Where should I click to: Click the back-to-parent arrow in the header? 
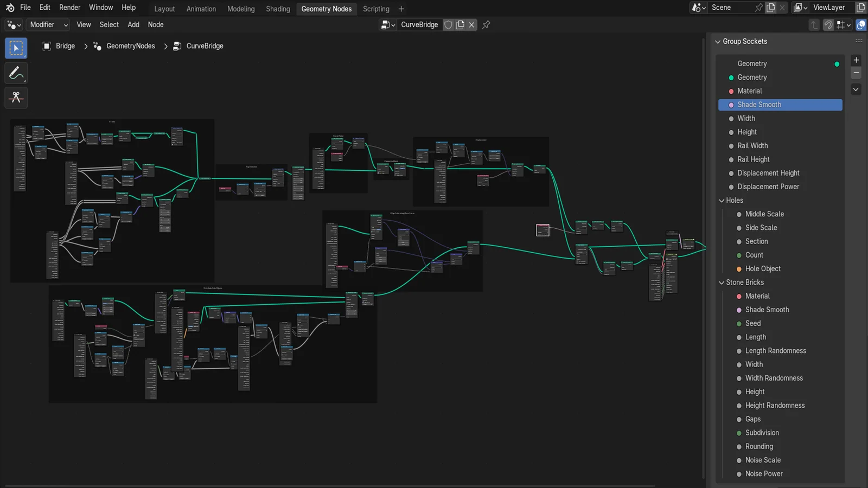coord(814,24)
